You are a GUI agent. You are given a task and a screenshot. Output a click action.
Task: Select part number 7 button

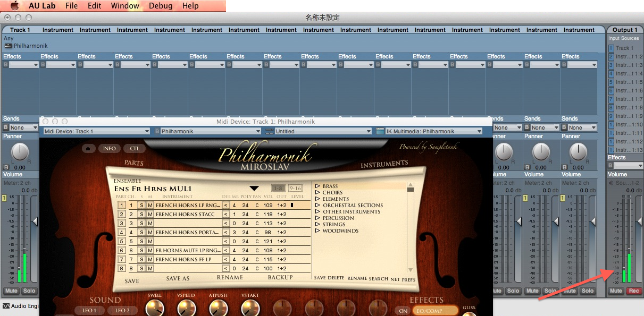point(121,259)
